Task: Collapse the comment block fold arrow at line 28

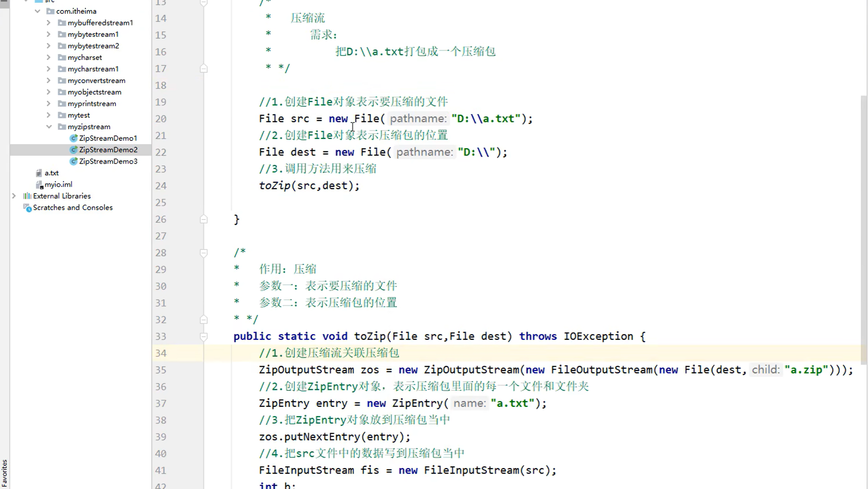Action: click(204, 253)
